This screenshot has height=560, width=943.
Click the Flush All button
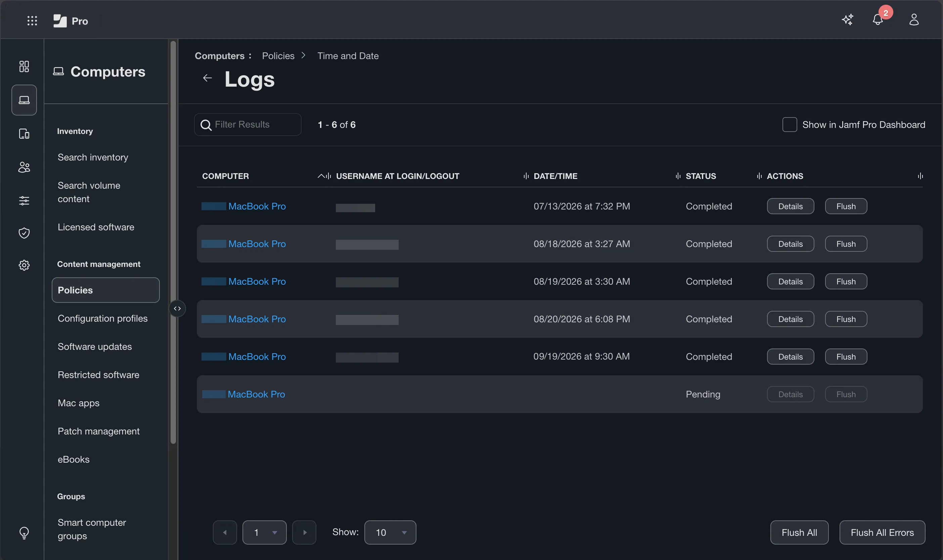tap(799, 532)
